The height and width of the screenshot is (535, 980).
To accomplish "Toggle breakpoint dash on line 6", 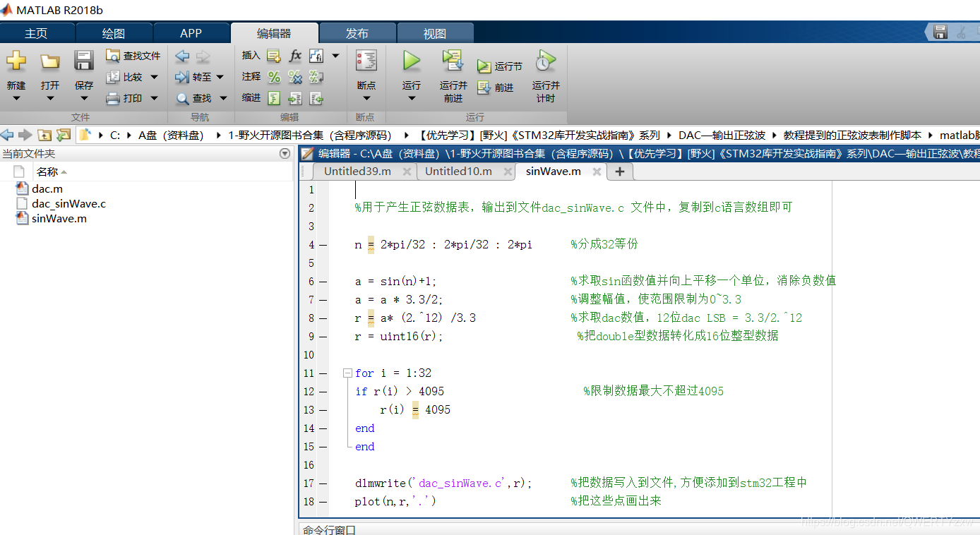I will tap(323, 282).
